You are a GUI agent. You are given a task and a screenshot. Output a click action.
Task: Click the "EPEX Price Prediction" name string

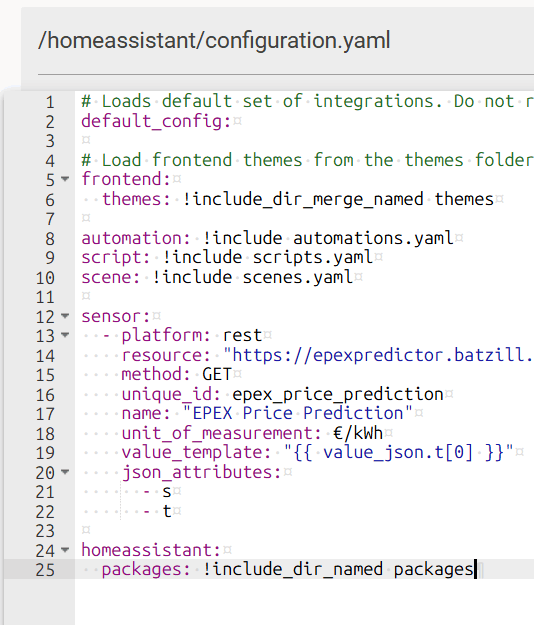tap(298, 413)
